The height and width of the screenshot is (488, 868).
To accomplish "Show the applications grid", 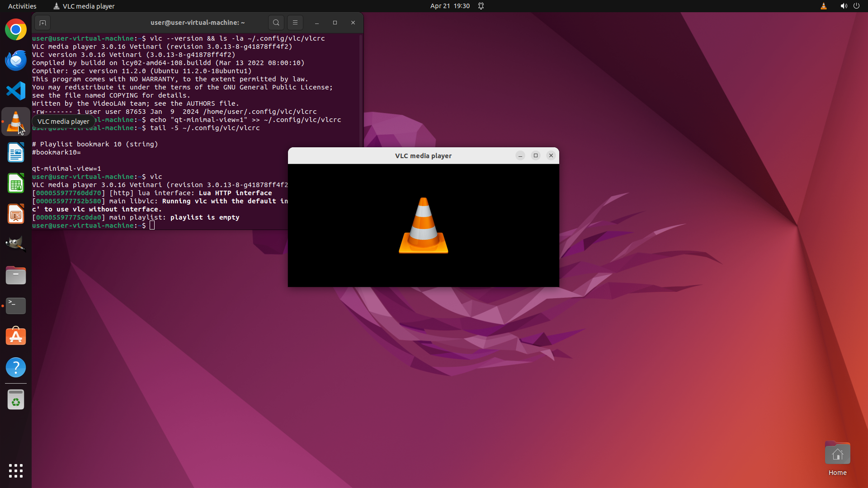I will (16, 471).
